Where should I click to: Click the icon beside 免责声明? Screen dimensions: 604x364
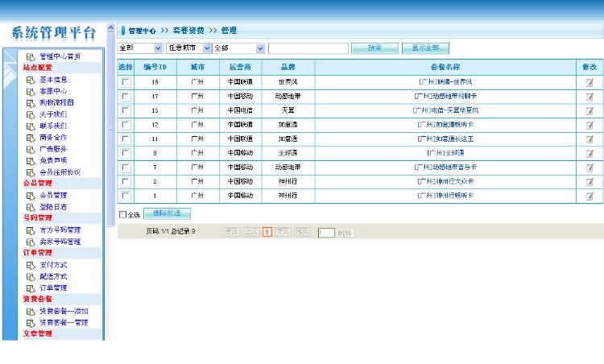click(31, 161)
